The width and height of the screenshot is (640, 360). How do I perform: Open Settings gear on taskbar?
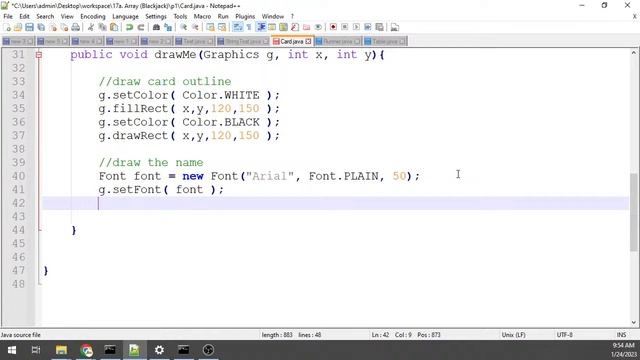[x=159, y=350]
